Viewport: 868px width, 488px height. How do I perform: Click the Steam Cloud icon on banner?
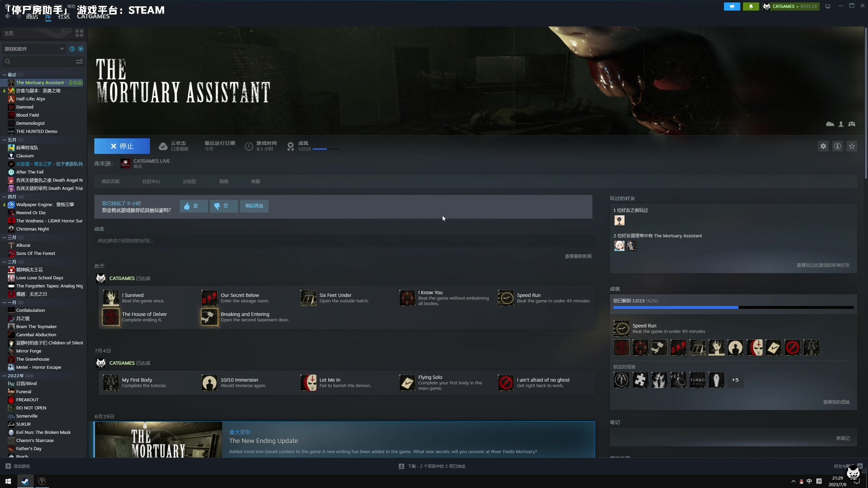tap(830, 124)
